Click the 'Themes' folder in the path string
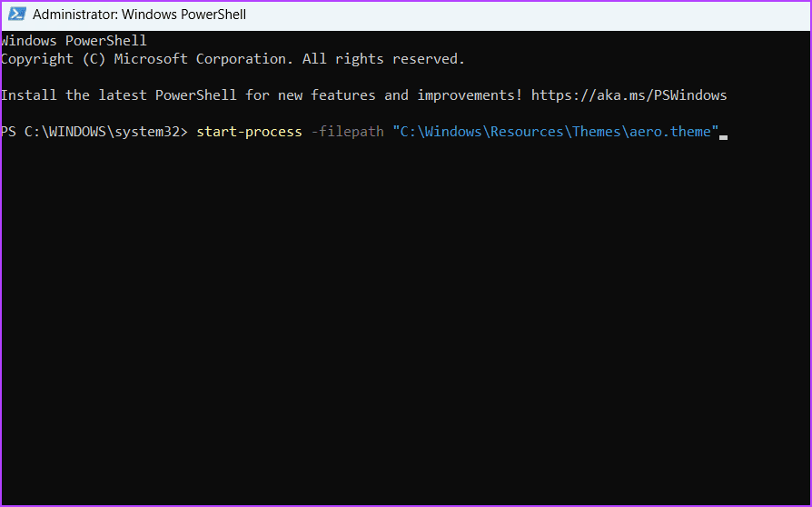The width and height of the screenshot is (812, 507). 596,132
